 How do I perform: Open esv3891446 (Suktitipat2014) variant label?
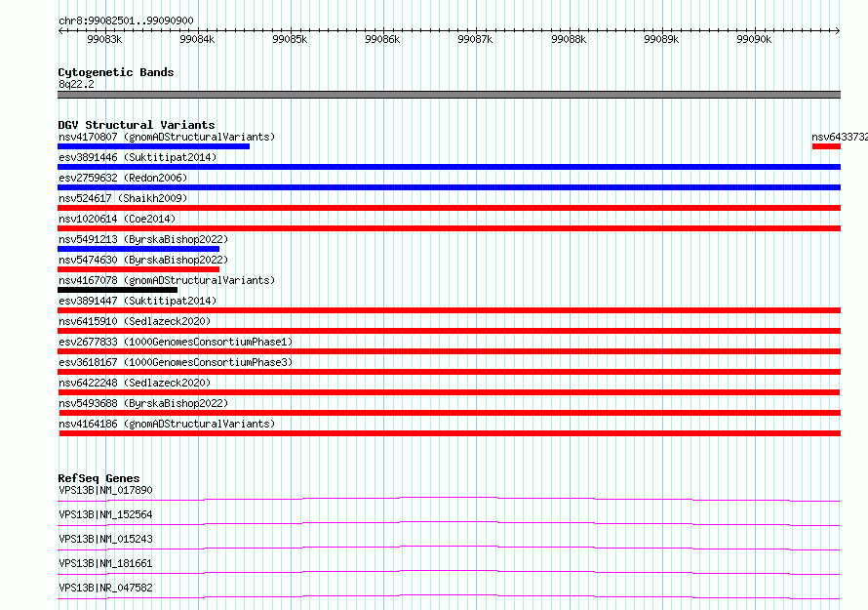pos(138,157)
